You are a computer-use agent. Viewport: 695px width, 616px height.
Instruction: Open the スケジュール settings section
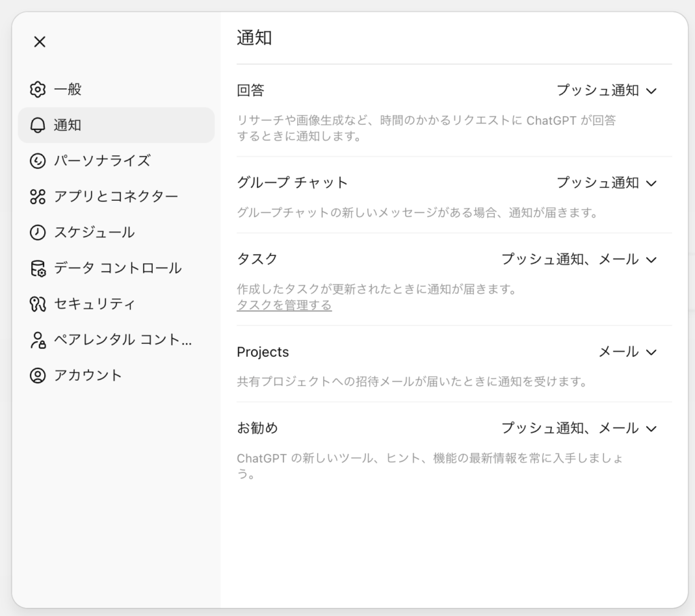pyautogui.click(x=94, y=233)
